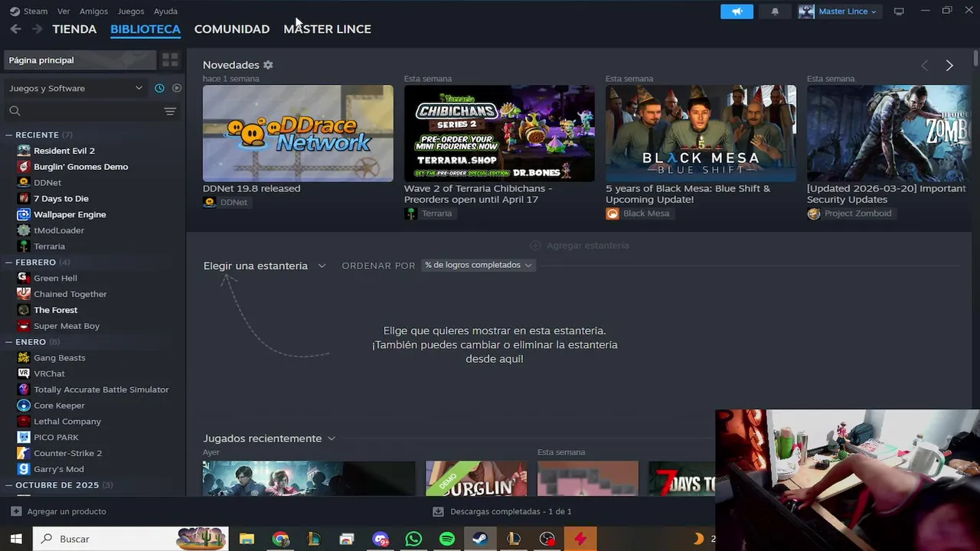Collapse the RECIENTE group
980x551 pixels.
(x=9, y=135)
